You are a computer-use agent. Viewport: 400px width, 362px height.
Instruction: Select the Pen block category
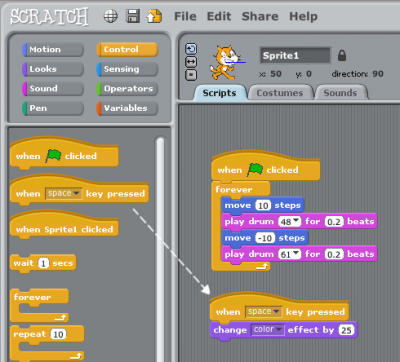(53, 108)
